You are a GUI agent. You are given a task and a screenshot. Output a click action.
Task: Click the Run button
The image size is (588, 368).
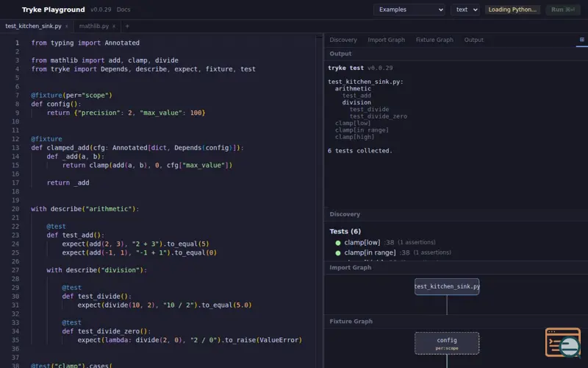(x=563, y=10)
